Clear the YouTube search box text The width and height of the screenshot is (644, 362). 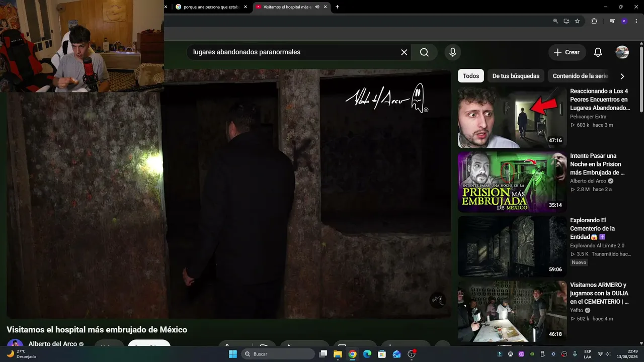click(404, 52)
